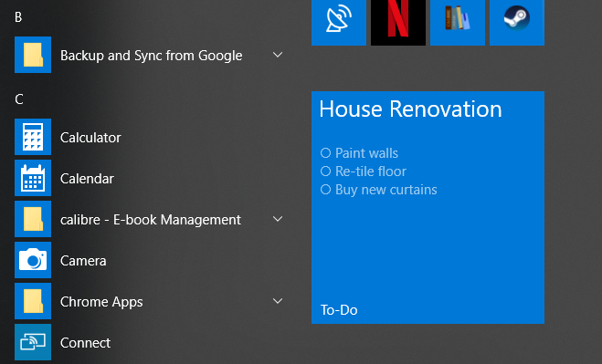Image resolution: width=602 pixels, height=364 pixels.
Task: Click the Camera app icon
Action: (33, 260)
